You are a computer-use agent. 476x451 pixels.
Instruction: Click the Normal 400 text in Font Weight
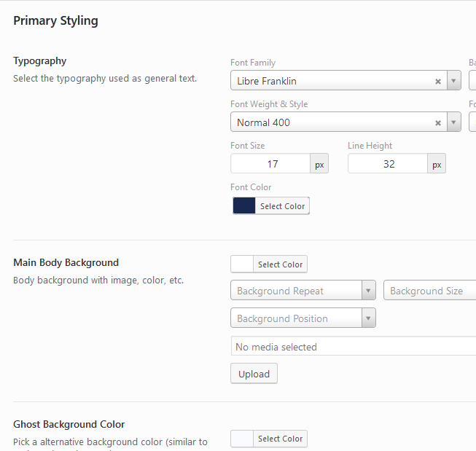263,122
